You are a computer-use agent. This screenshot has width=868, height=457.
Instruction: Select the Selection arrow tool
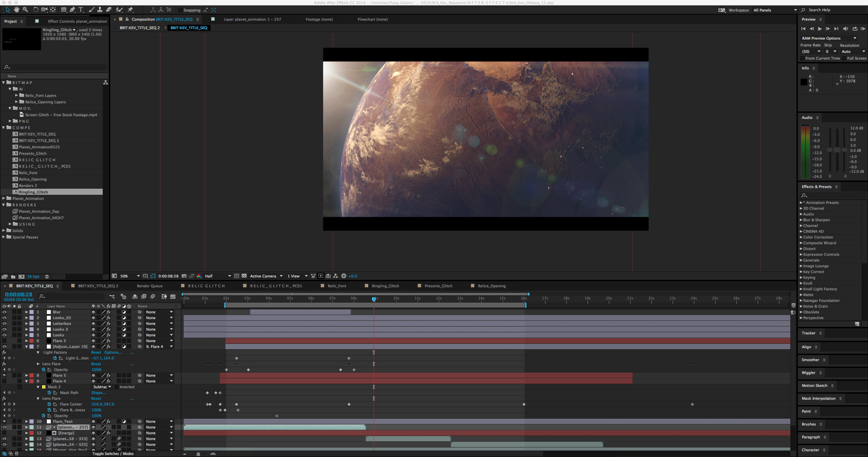pyautogui.click(x=8, y=10)
